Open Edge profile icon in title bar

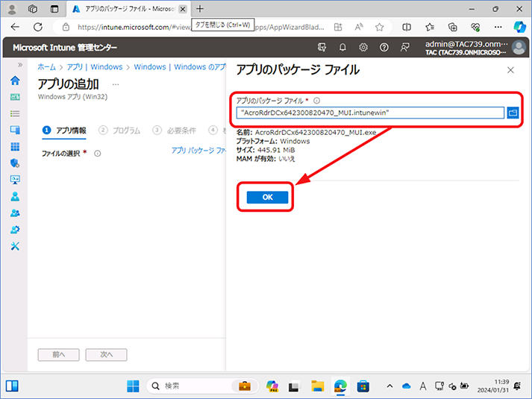pos(12,9)
